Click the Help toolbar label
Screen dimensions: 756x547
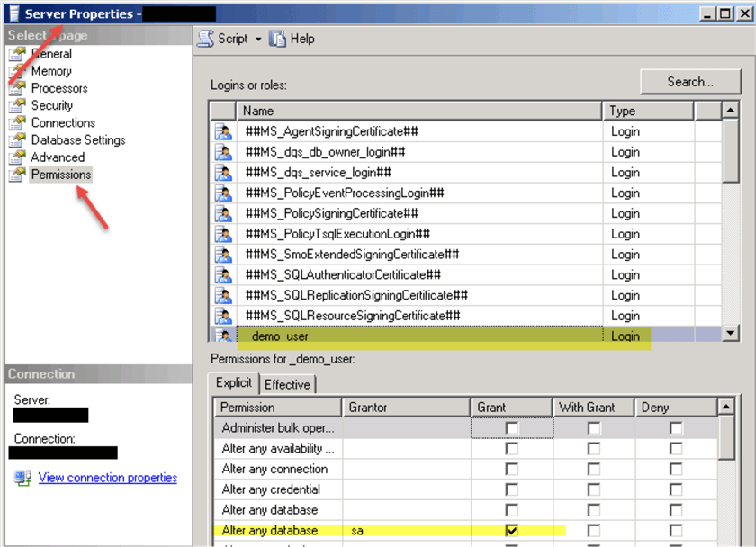pos(302,39)
